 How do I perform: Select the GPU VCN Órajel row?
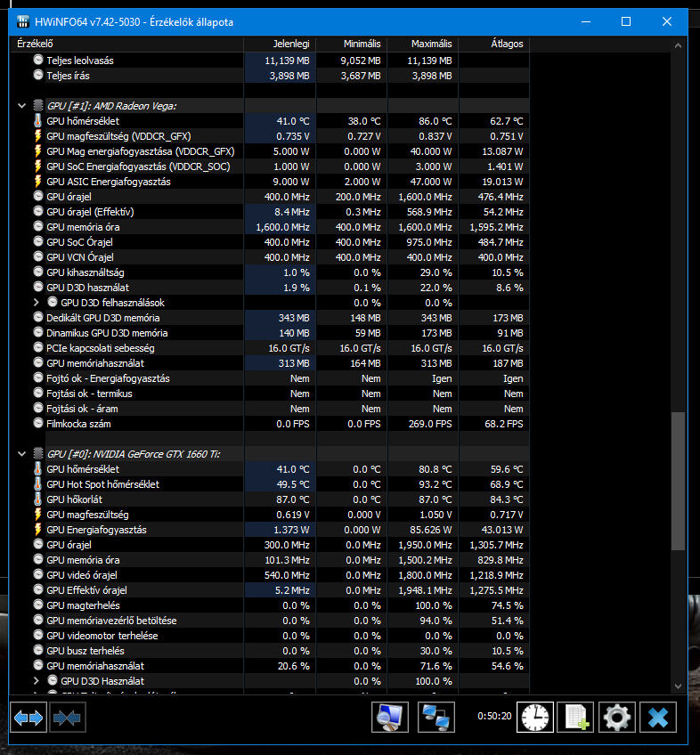[x=270, y=257]
